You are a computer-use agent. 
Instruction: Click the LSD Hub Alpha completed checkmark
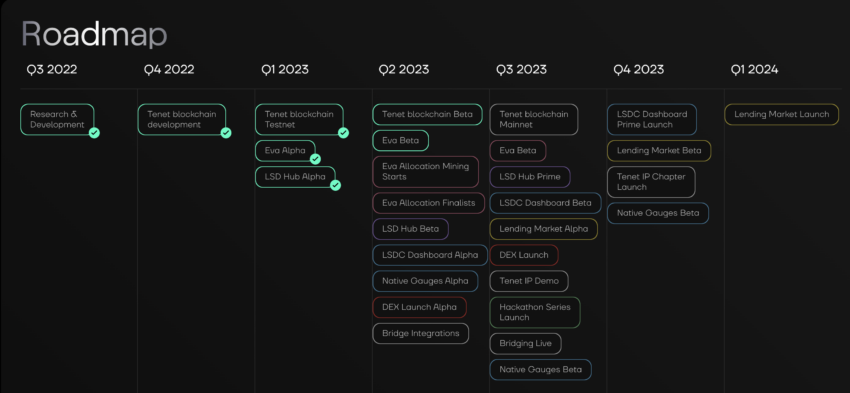click(x=336, y=185)
